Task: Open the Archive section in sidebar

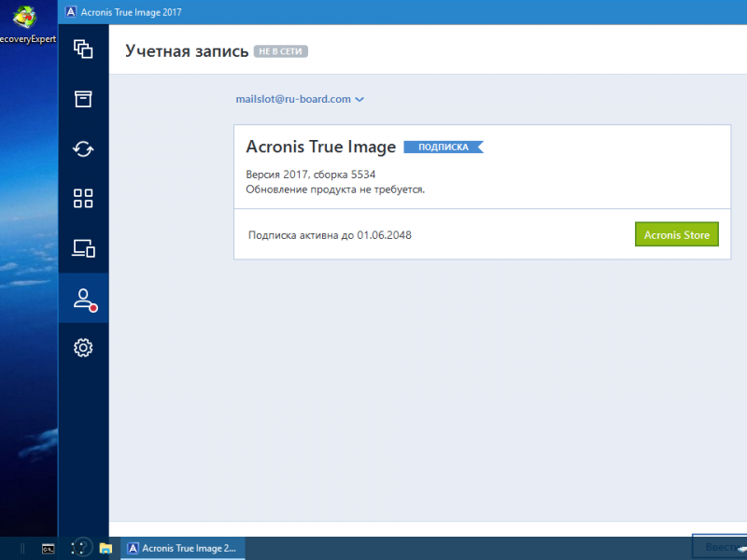Action: pyautogui.click(x=83, y=99)
